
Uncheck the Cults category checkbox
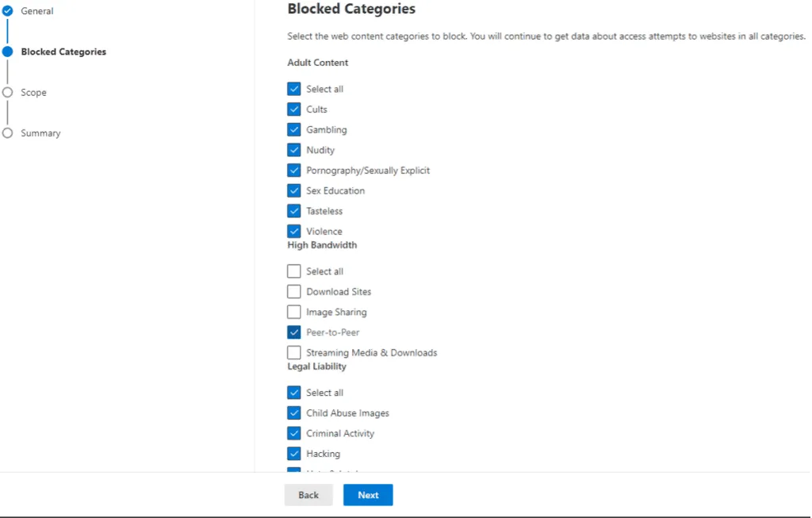(294, 109)
